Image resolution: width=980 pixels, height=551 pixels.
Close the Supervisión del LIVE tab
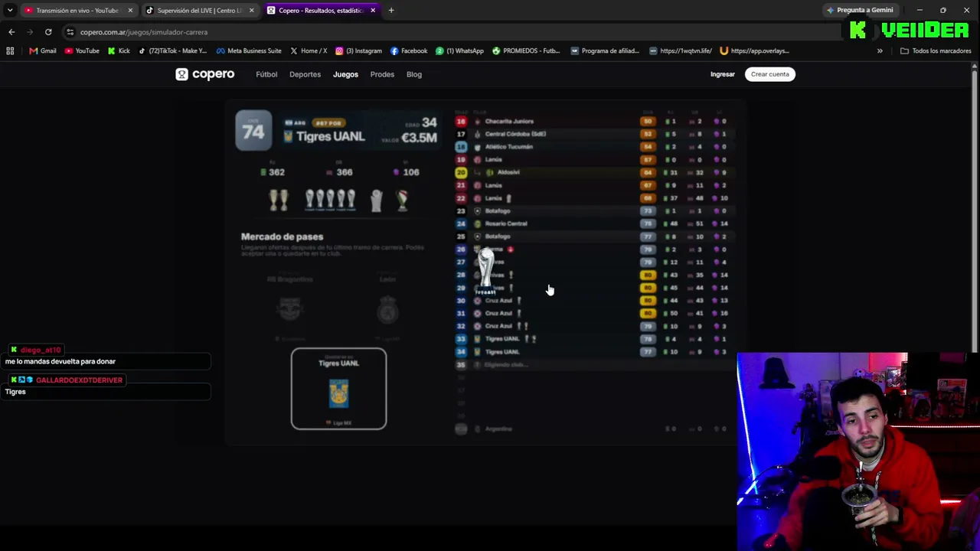click(251, 10)
